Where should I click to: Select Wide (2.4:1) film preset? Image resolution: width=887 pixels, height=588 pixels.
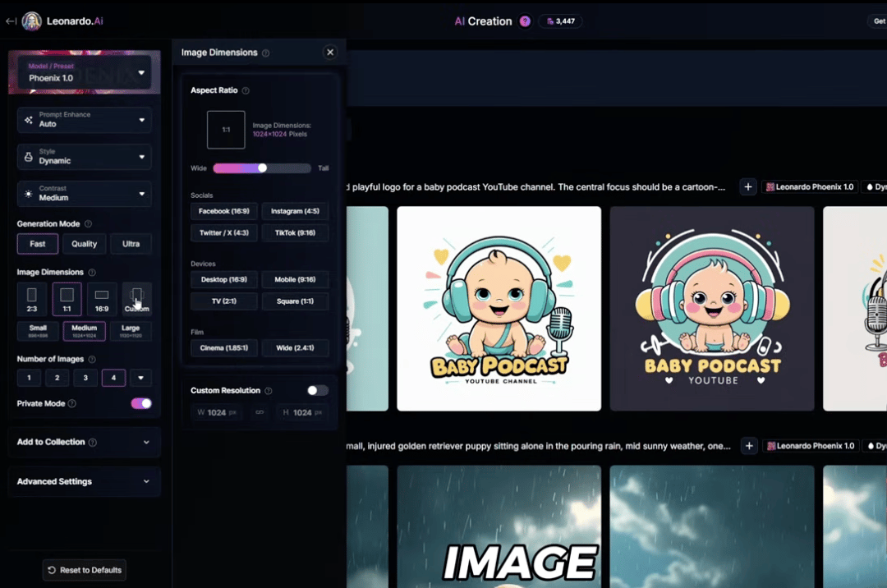(296, 347)
